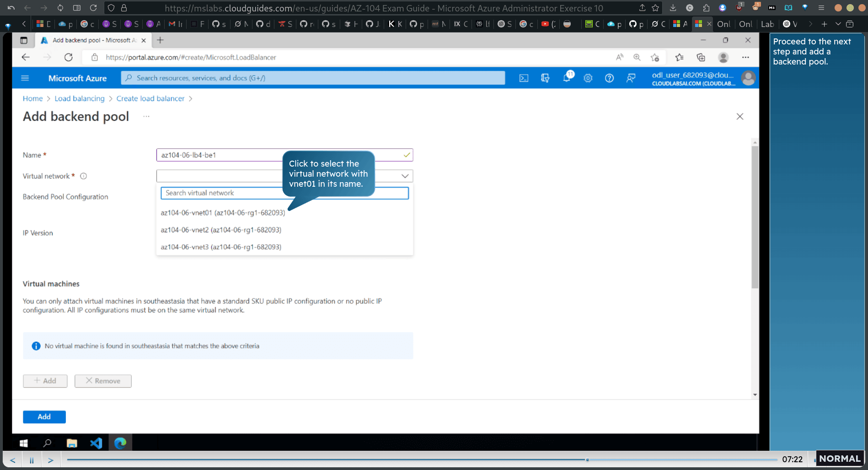Open the Edge favorites list icon
The height and width of the screenshot is (470, 868).
[679, 57]
